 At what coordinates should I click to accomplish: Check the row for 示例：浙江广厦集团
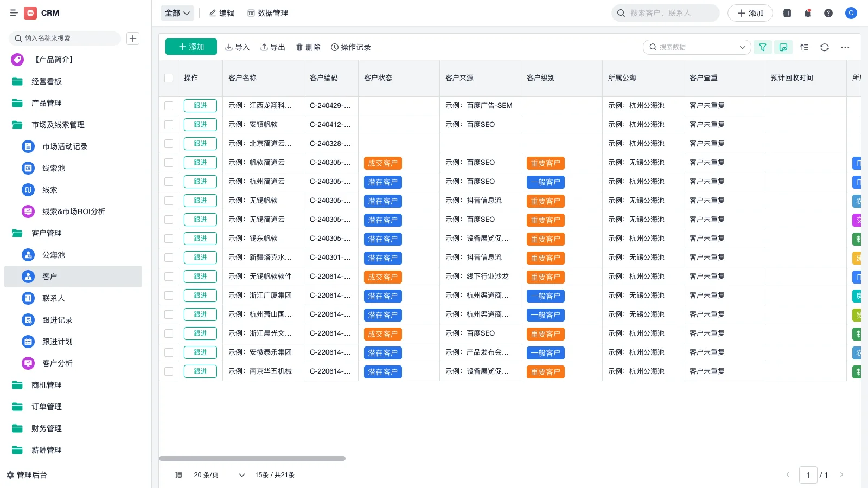(x=169, y=296)
